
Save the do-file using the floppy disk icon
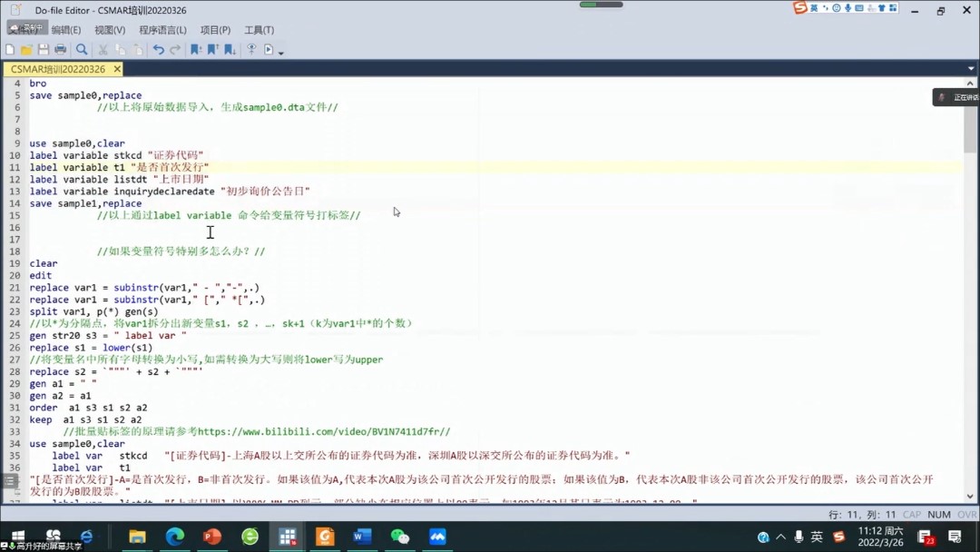coord(43,50)
